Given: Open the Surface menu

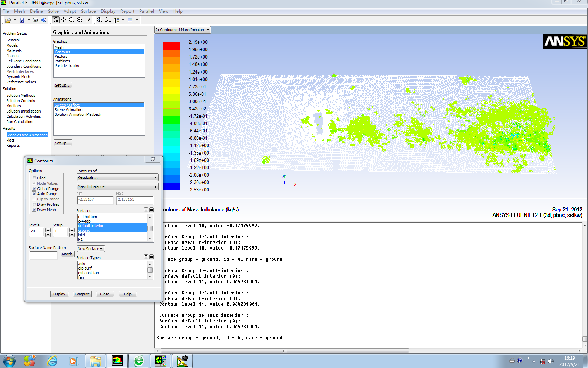Looking at the screenshot, I should tap(88, 11).
